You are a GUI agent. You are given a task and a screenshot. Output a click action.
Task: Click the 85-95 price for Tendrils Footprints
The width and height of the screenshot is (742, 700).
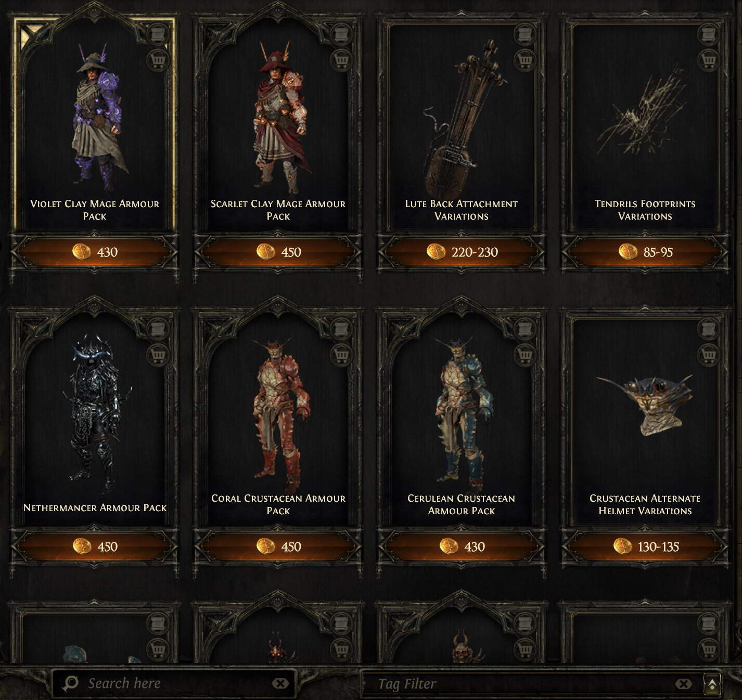click(x=645, y=252)
